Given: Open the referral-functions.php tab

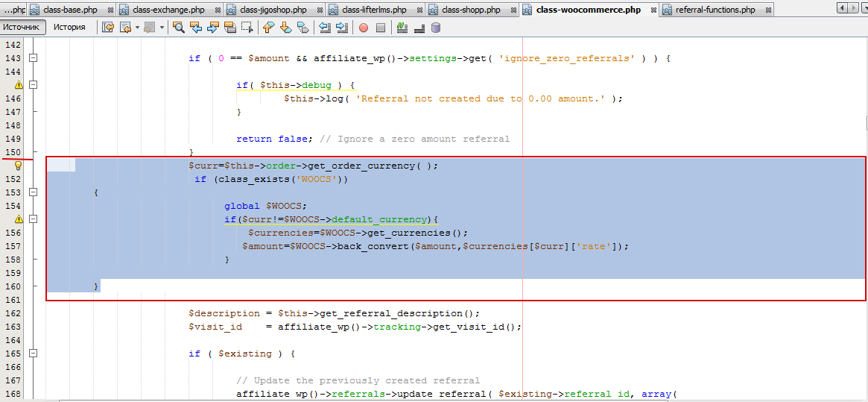Looking at the screenshot, I should (x=715, y=10).
